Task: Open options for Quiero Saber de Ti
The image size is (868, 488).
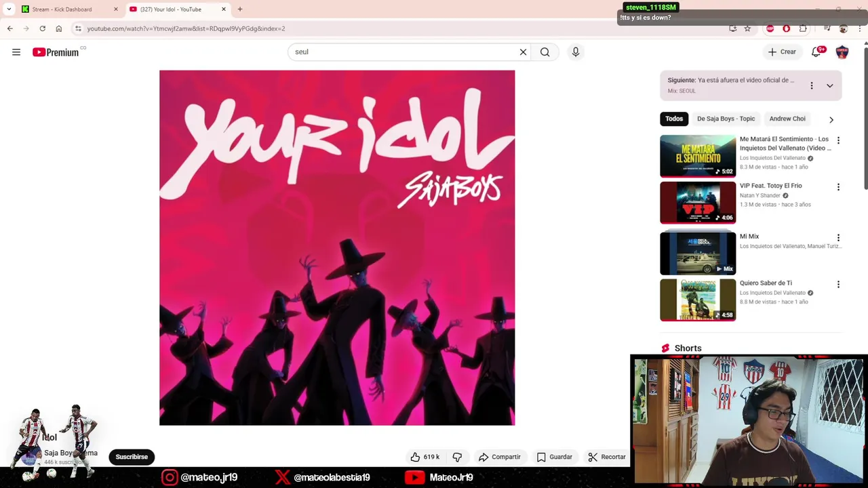Action: (838, 285)
